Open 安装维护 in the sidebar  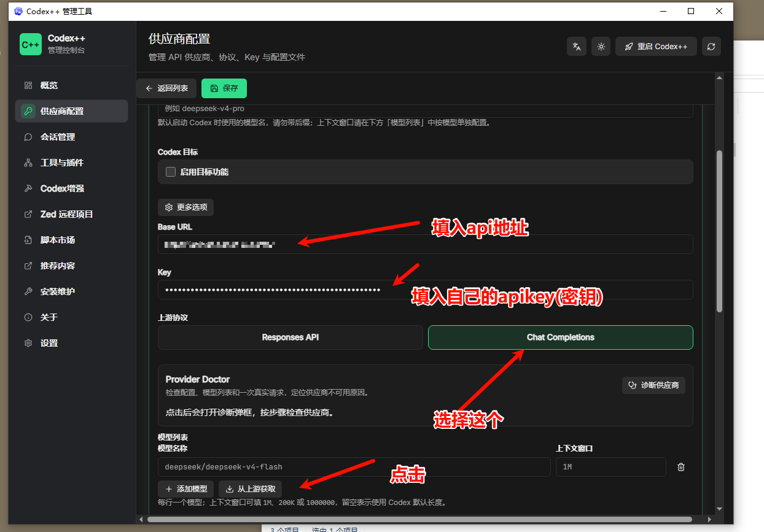pyautogui.click(x=71, y=291)
